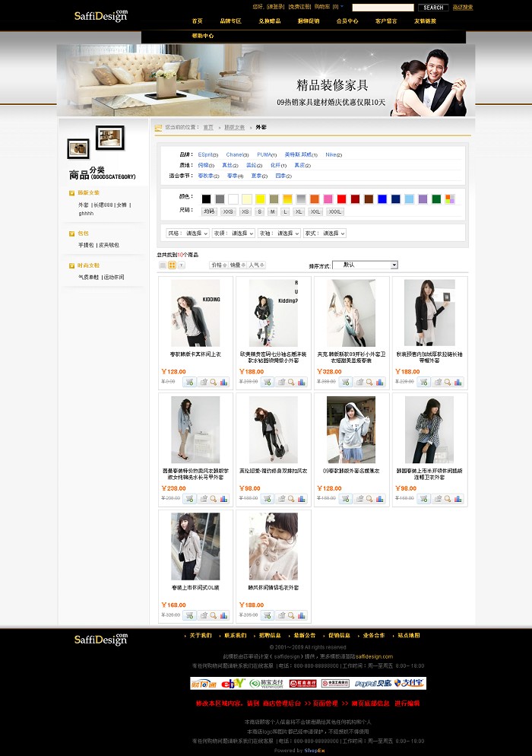
Task: Pick the yellow color swatch
Action: [x=260, y=199]
